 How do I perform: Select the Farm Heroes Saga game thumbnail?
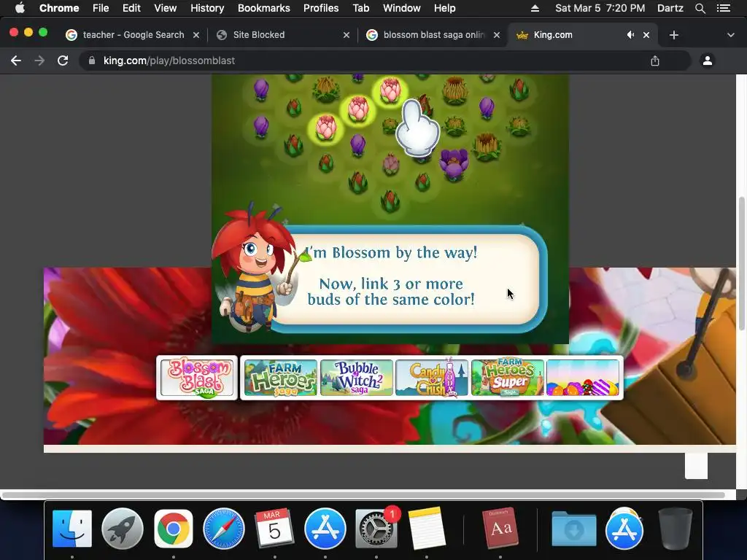[280, 378]
